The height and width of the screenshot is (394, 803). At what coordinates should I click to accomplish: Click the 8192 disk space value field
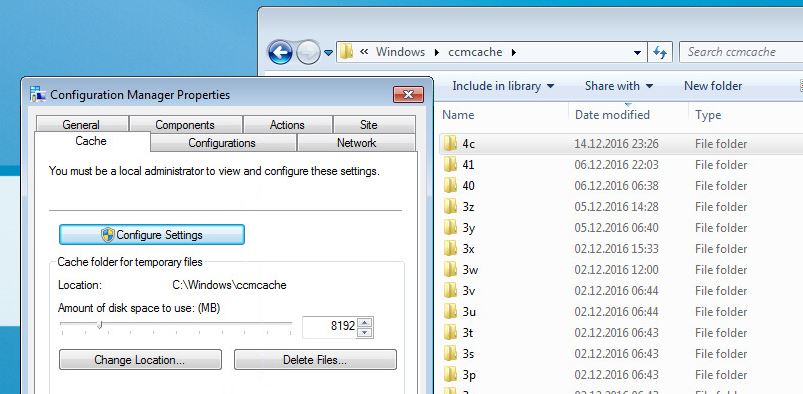(330, 326)
